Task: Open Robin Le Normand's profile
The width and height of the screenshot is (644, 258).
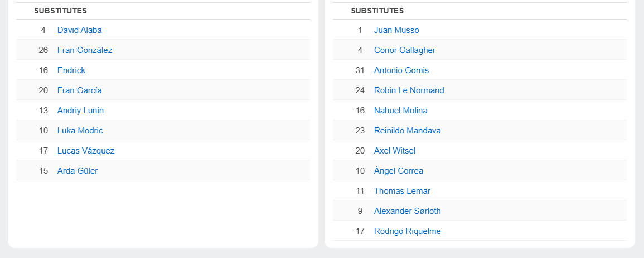Action: point(409,90)
